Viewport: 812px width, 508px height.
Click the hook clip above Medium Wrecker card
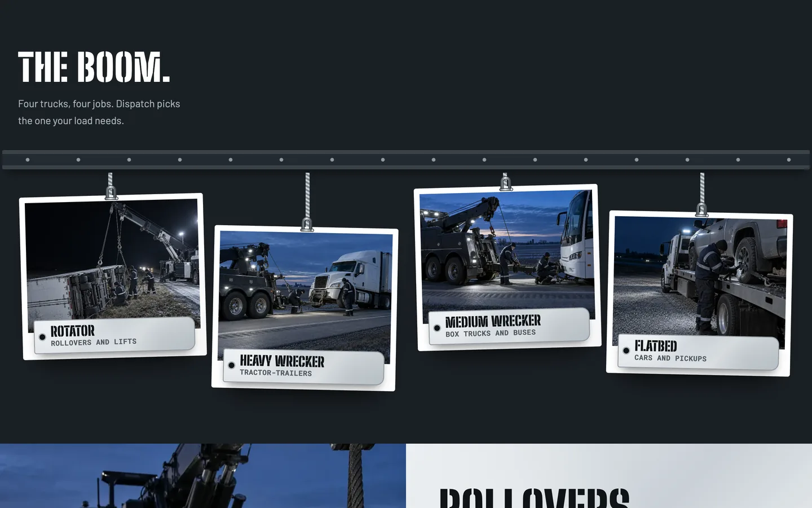click(506, 183)
